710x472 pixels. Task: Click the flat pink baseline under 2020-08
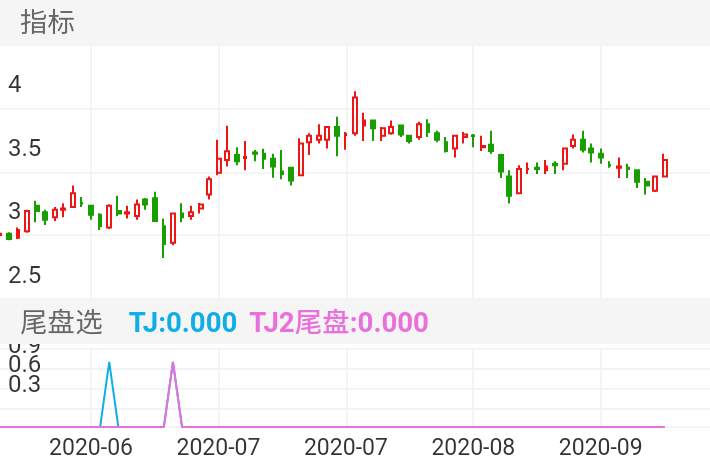pos(473,427)
